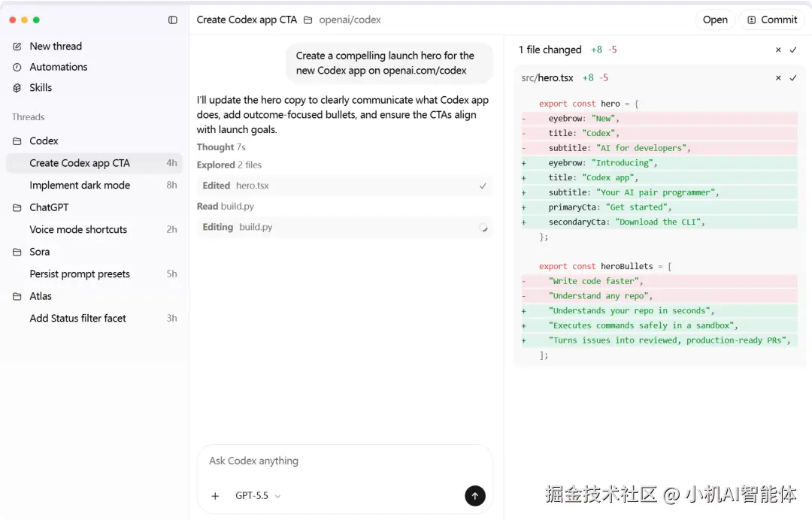
Task: Click the removed eyebrow "New" diff line
Action: pyautogui.click(x=659, y=119)
